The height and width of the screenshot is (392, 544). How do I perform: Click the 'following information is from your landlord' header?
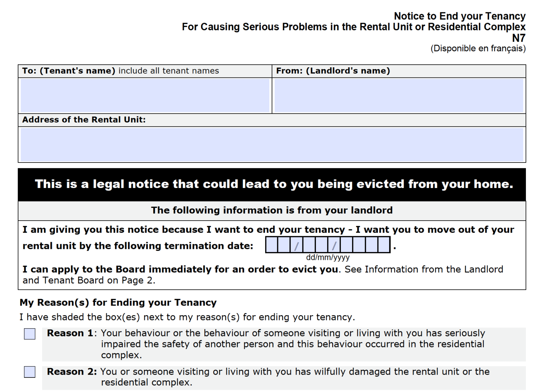coord(272,210)
